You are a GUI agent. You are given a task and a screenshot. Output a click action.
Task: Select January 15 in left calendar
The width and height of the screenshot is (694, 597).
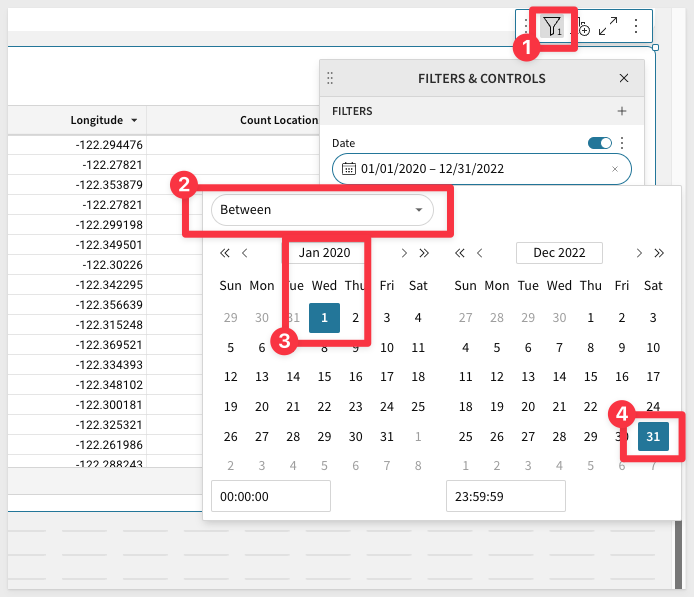coord(324,377)
